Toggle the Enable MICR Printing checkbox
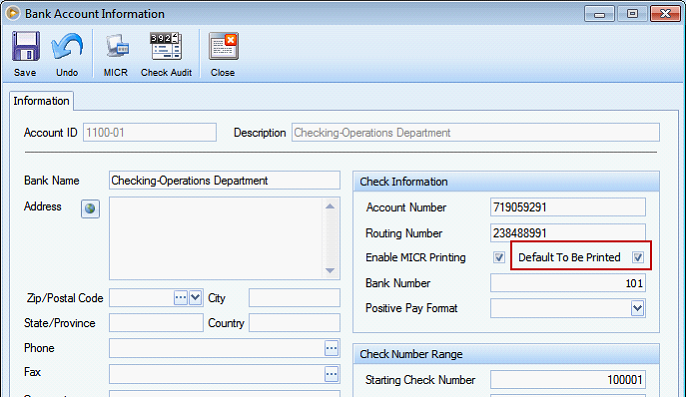Screen dimensions: 687x398 point(499,257)
